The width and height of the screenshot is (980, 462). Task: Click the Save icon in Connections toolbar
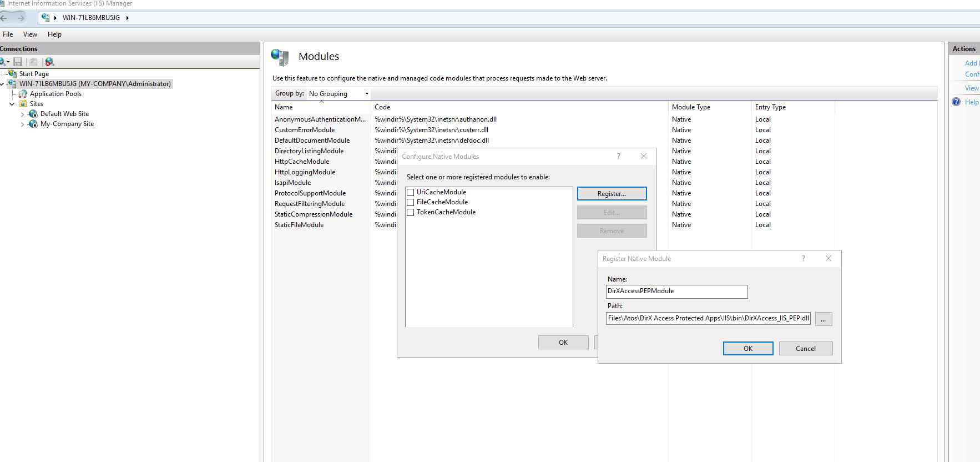pyautogui.click(x=18, y=62)
